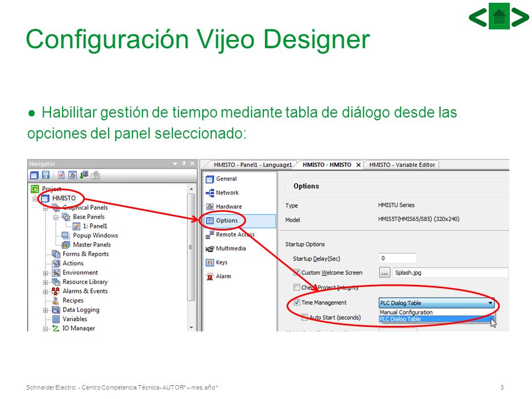532x399 pixels.
Task: Click the Navigator scrollbar down arrow
Action: coord(191,328)
